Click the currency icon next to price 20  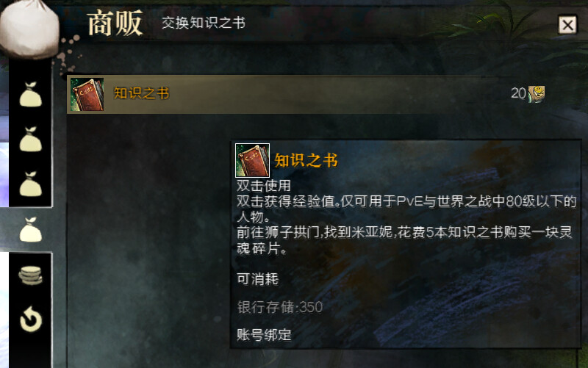[x=537, y=94]
